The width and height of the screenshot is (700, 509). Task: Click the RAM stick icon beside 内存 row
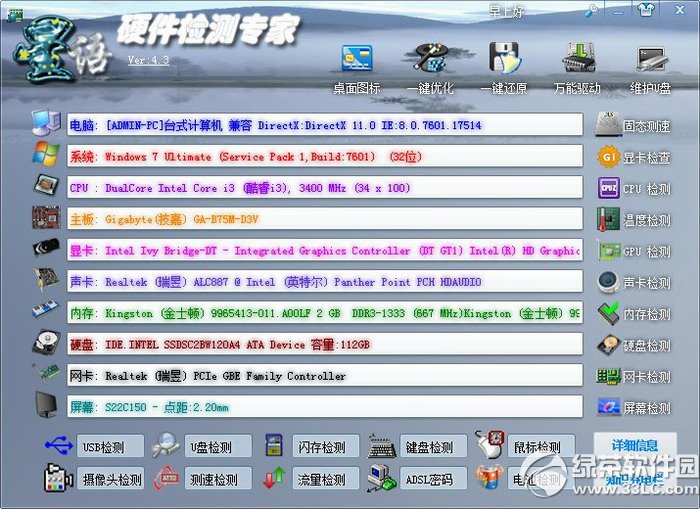coord(46,309)
